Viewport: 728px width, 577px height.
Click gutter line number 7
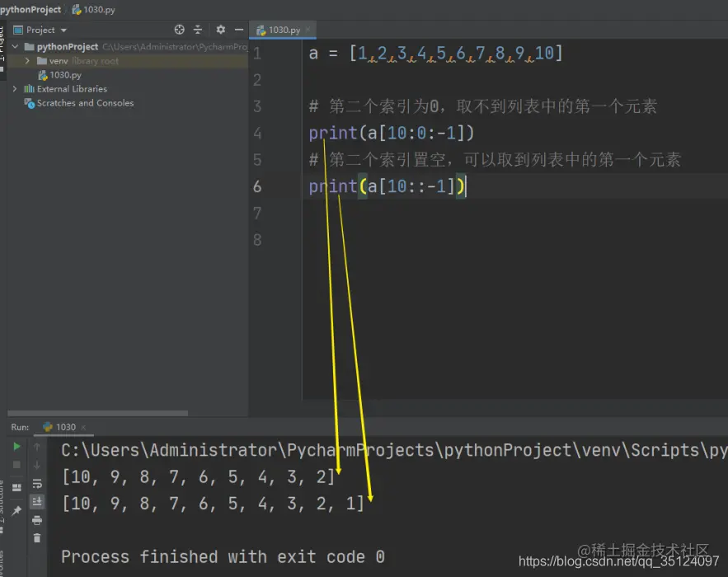pos(256,213)
